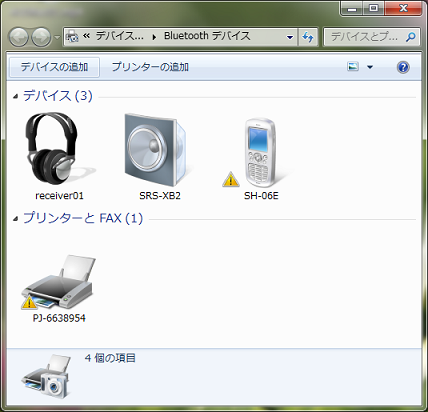Open the address bar history dropdown
The image size is (428, 412).
[290, 37]
